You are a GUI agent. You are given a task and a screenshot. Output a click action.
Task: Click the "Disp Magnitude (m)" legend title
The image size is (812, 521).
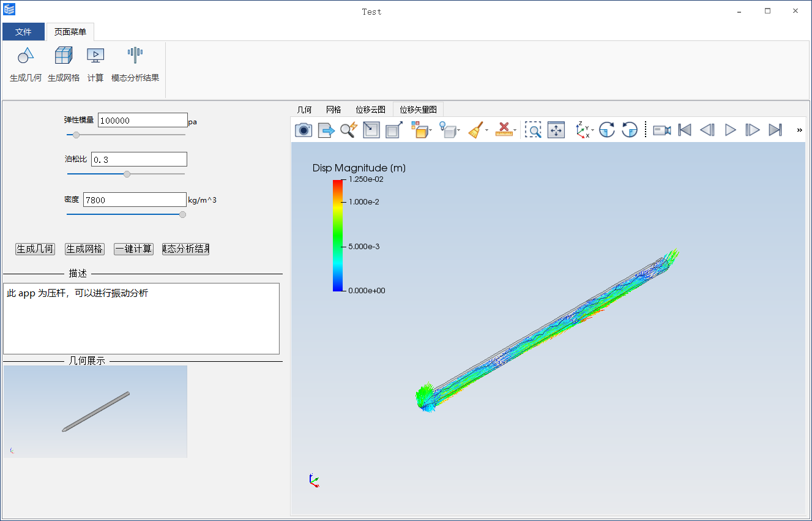pos(359,168)
